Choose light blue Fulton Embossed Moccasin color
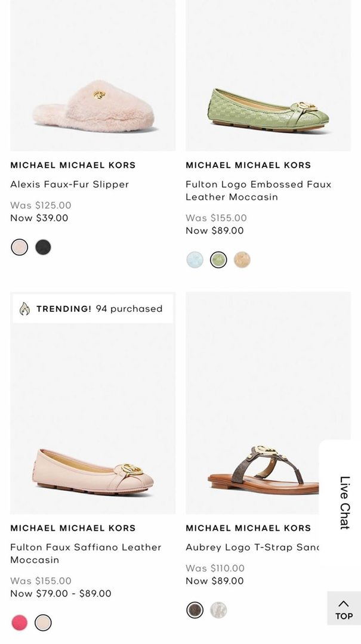 (x=195, y=260)
